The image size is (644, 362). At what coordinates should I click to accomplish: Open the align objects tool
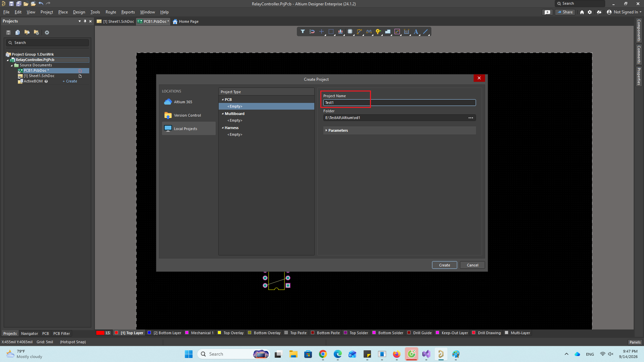point(340,32)
